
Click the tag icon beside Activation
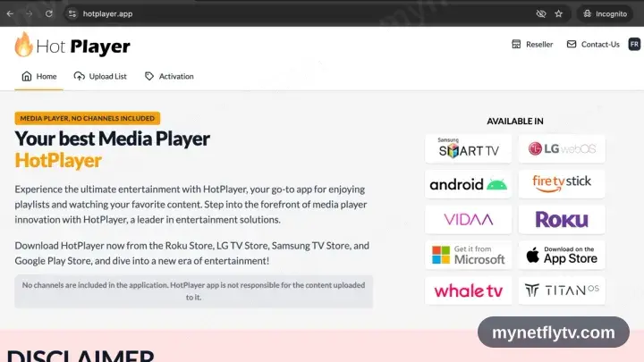point(149,76)
